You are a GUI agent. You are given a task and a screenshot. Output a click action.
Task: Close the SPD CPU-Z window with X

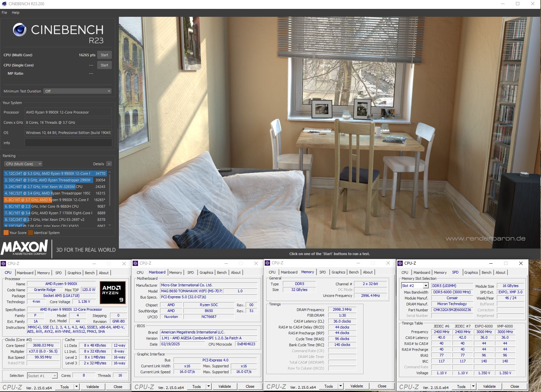point(521,263)
